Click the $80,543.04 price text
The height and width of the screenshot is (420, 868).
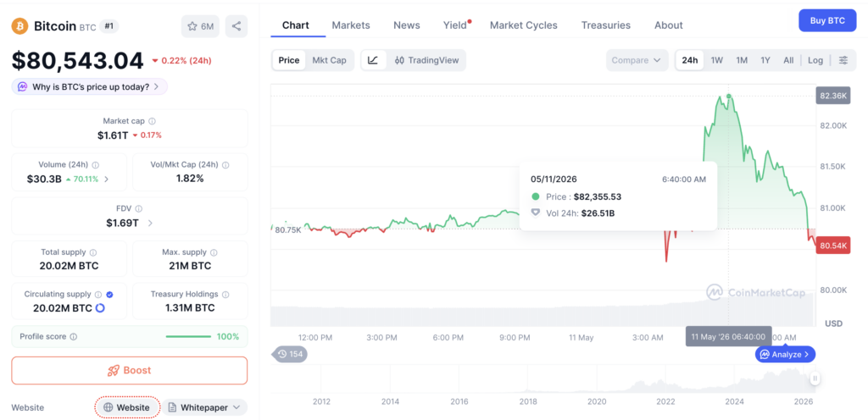[77, 61]
